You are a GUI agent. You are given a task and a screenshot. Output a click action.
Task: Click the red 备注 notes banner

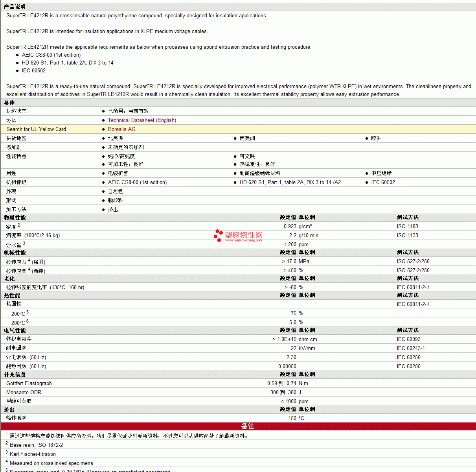[x=238, y=426]
